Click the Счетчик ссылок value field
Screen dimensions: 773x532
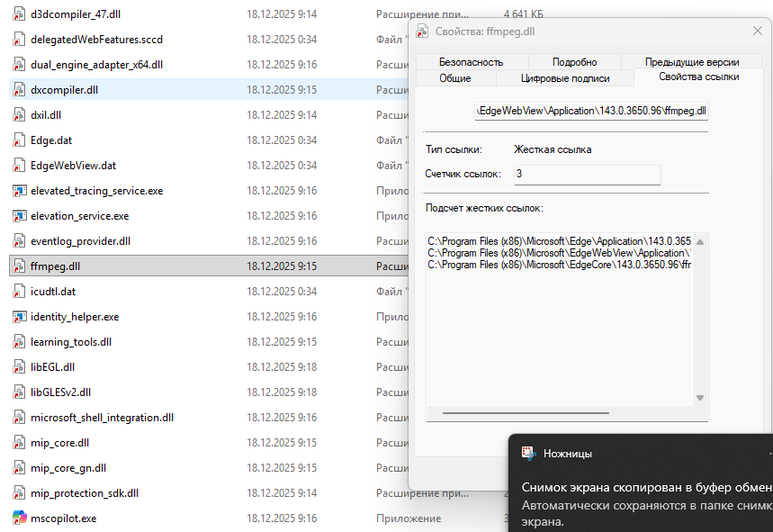[587, 174]
